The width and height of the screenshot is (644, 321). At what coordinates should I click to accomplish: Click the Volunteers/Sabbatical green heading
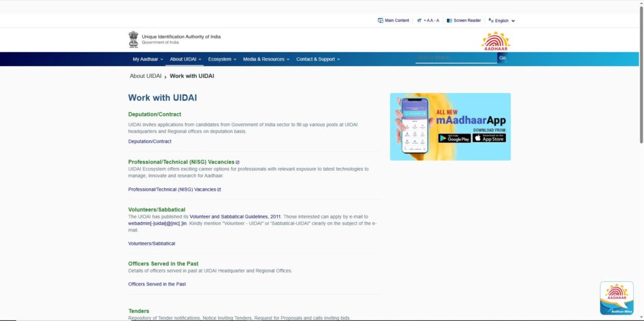pyautogui.click(x=157, y=210)
